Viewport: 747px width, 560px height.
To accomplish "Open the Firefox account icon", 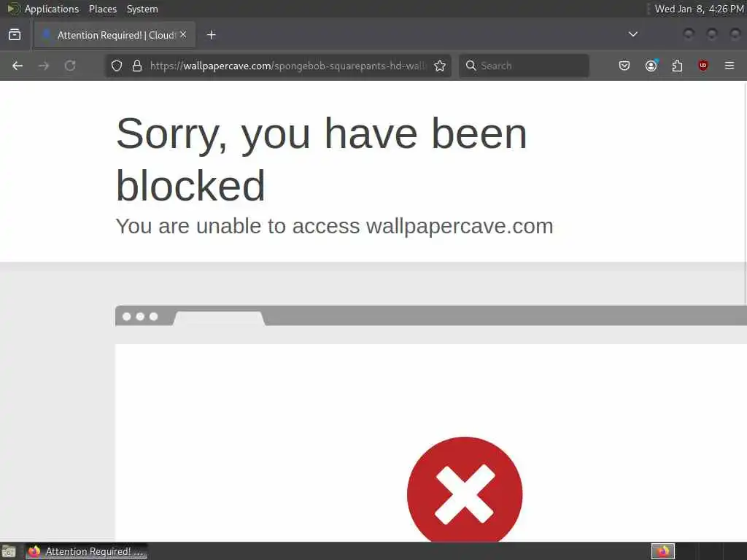I will point(651,66).
